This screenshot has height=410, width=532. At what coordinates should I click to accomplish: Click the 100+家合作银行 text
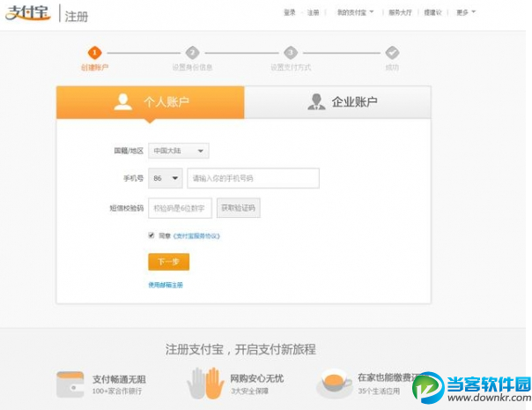click(x=117, y=391)
